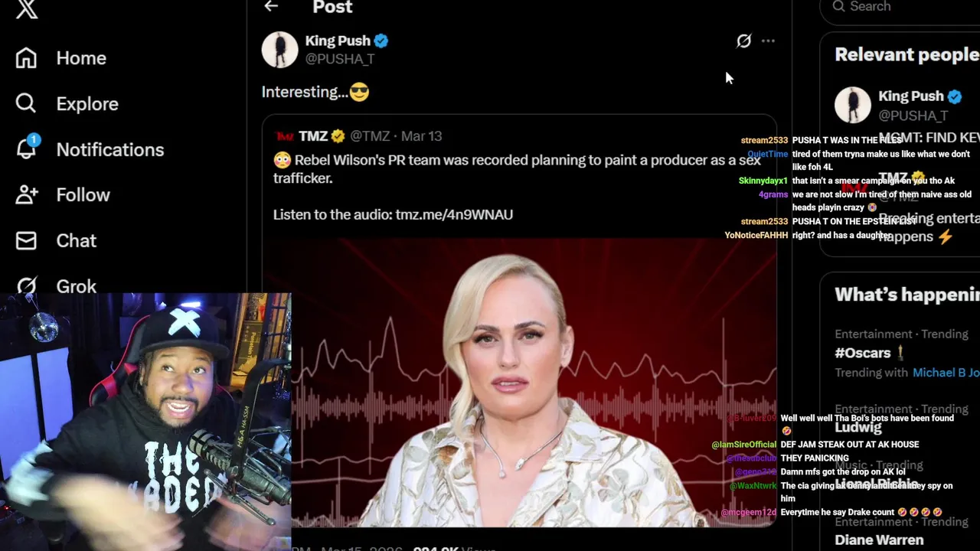This screenshot has width=980, height=551.
Task: Open Diane Warren trending item
Action: pyautogui.click(x=879, y=540)
